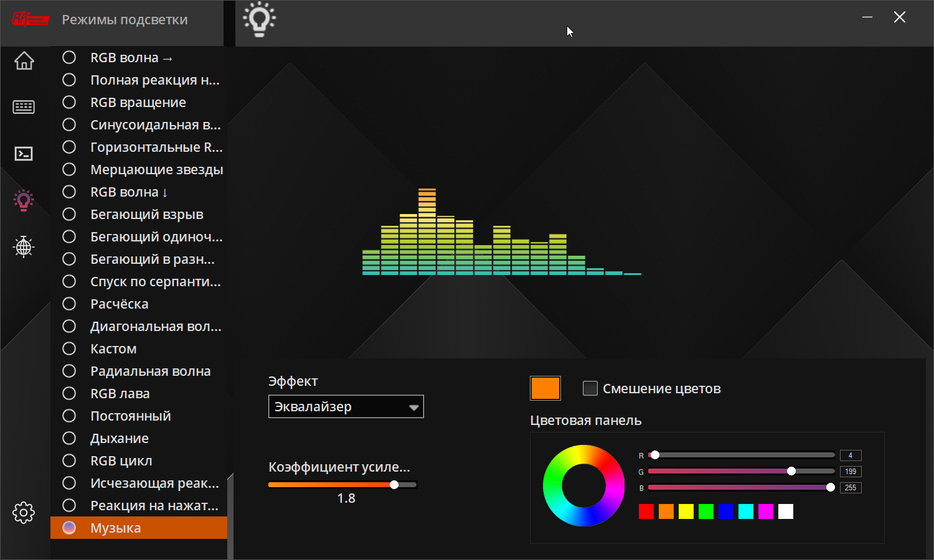Open keyboard settings from the sidebar
The height and width of the screenshot is (560, 934).
point(24,106)
